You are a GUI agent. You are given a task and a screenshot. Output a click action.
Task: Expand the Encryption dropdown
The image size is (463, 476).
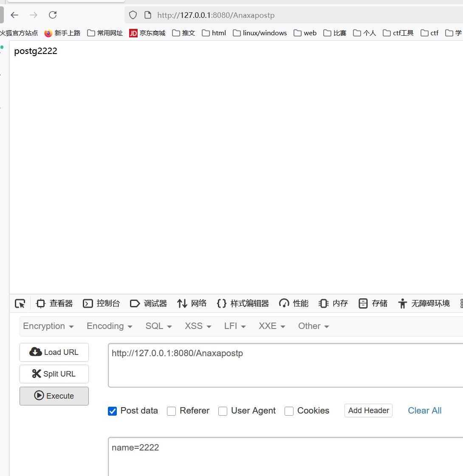point(48,326)
